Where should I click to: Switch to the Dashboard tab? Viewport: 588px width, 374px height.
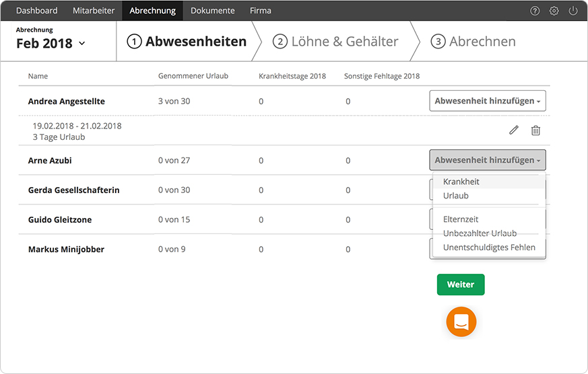point(36,11)
